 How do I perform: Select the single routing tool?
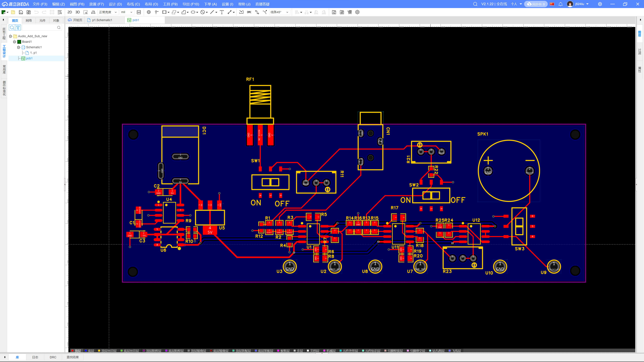click(257, 12)
